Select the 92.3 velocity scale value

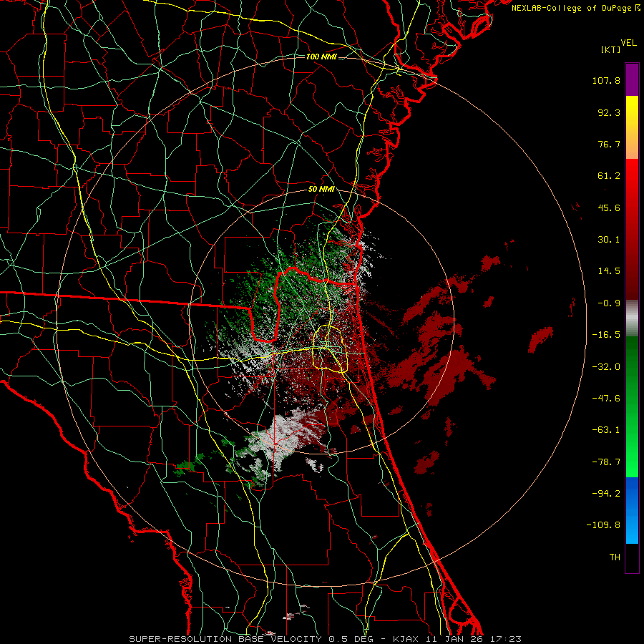609,112
